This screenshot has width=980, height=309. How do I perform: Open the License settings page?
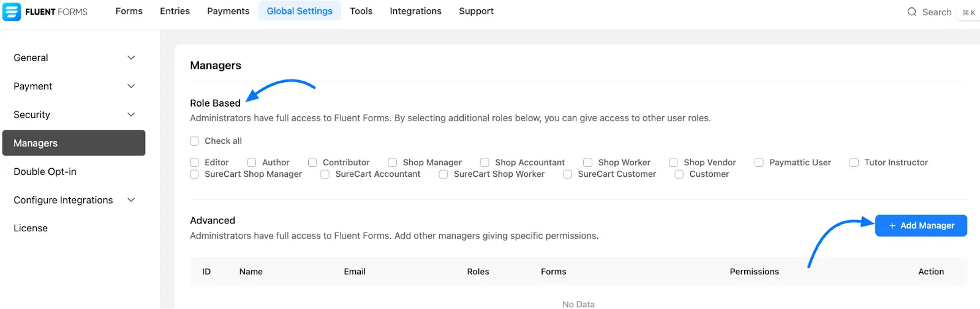[31, 228]
